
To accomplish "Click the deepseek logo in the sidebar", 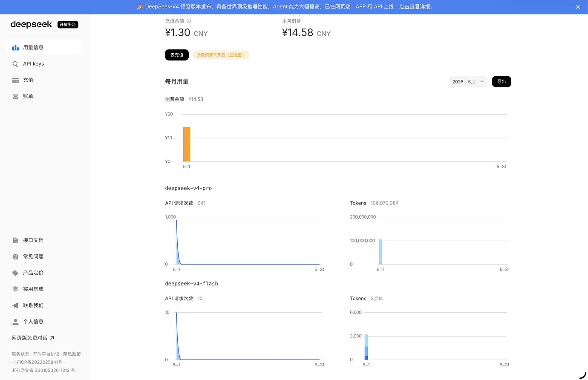I will [x=32, y=24].
